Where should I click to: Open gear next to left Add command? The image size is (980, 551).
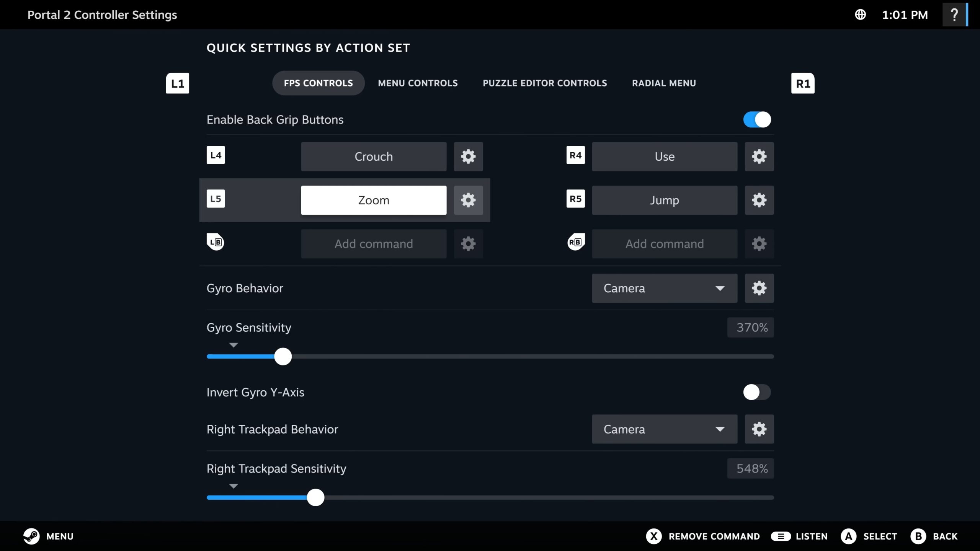tap(468, 244)
